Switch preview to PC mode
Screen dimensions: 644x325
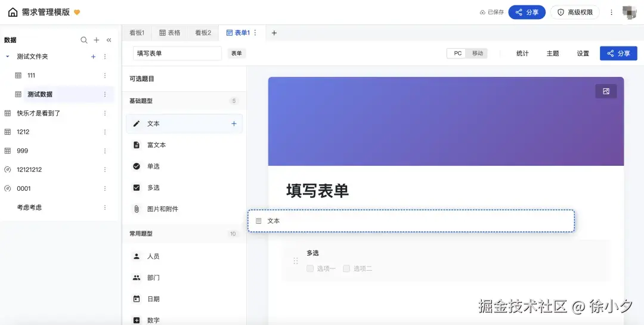click(457, 54)
